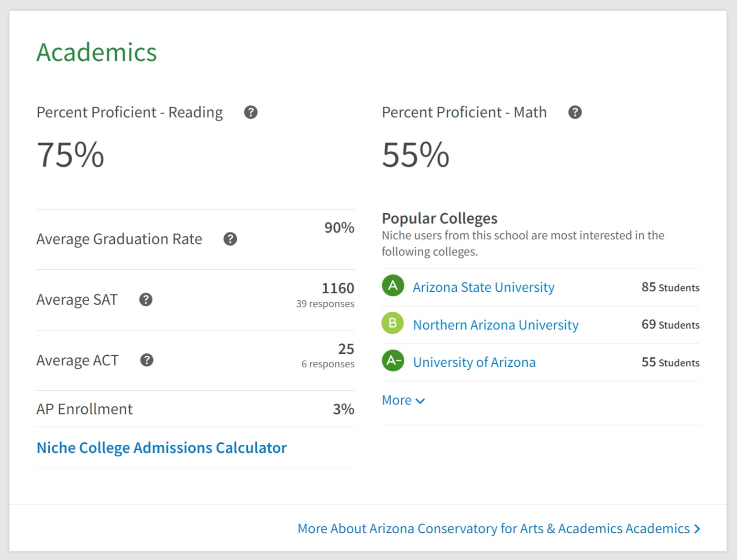Click the Academics section heading
The image size is (737, 560).
click(x=97, y=52)
